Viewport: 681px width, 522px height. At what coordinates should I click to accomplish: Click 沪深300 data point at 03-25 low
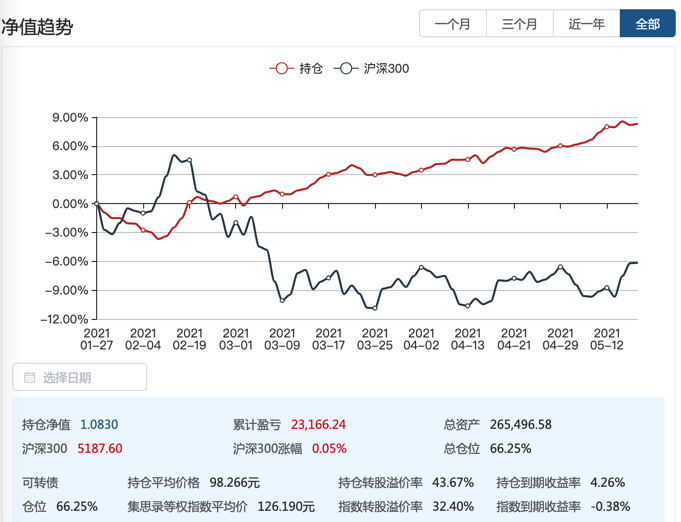pyautogui.click(x=375, y=308)
